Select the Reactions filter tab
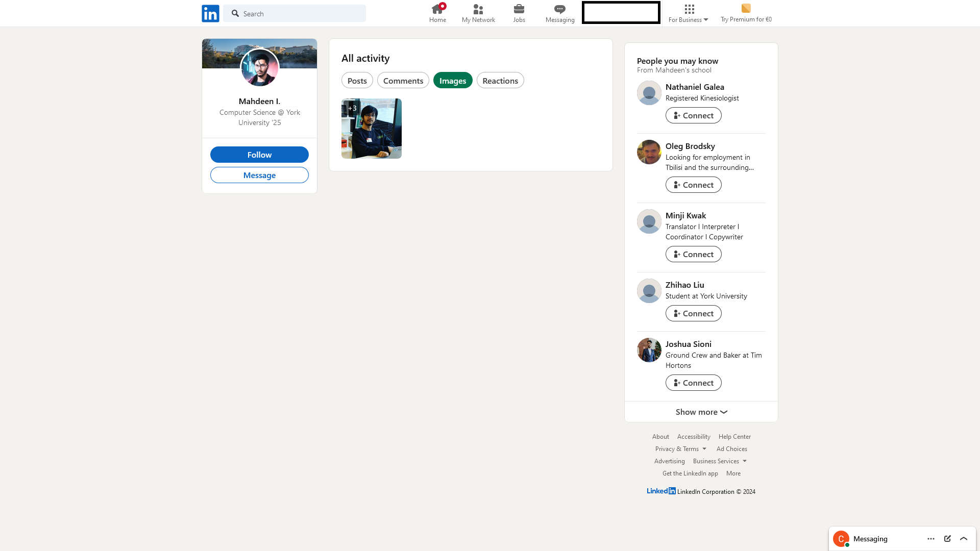Screen dimensions: 980x551 (x=500, y=81)
